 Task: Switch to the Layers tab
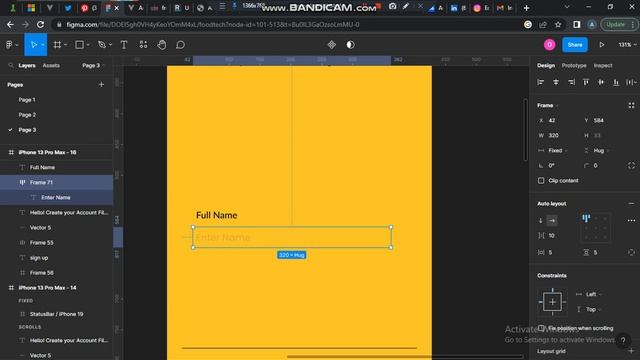[x=27, y=65]
